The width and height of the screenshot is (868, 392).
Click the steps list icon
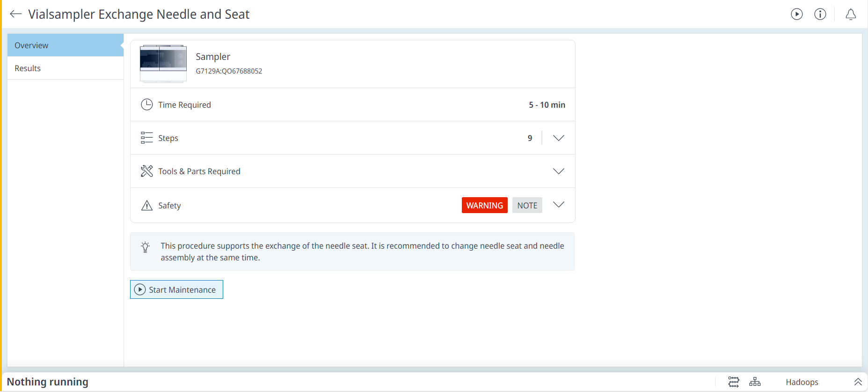tap(146, 138)
